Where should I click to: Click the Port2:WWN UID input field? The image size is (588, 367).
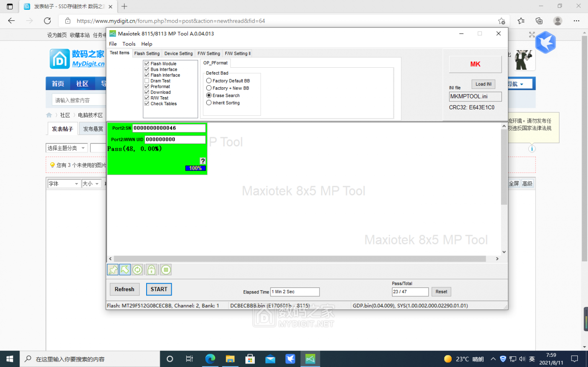coord(175,139)
